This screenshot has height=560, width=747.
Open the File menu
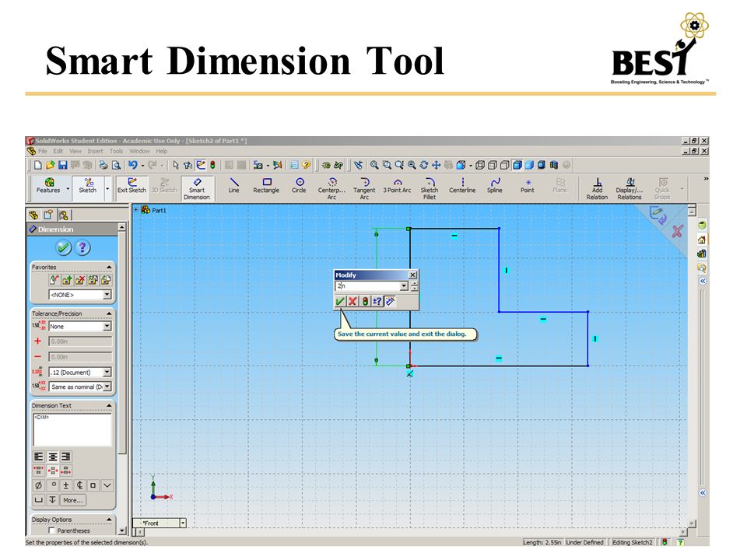click(x=42, y=151)
